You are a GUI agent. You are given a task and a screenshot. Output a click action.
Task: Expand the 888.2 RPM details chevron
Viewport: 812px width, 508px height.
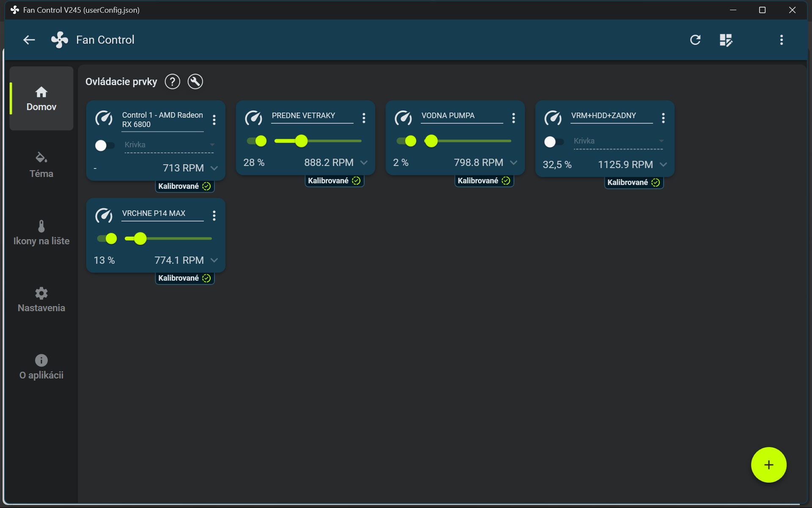(364, 163)
